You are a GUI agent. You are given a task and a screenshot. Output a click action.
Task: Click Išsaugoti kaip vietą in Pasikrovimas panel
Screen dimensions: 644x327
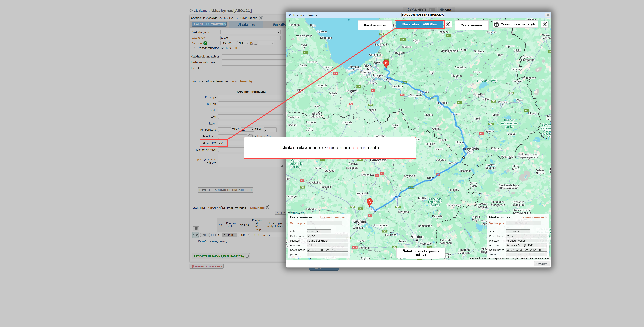pos(334,217)
